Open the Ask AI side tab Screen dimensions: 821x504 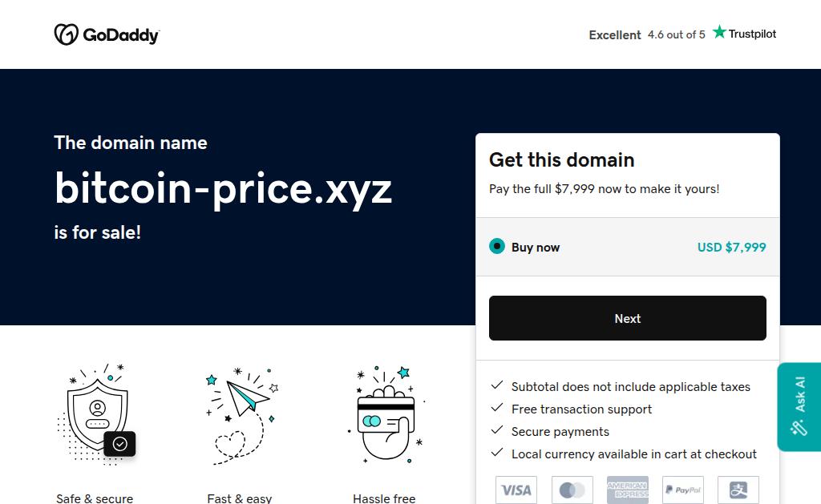click(x=799, y=407)
